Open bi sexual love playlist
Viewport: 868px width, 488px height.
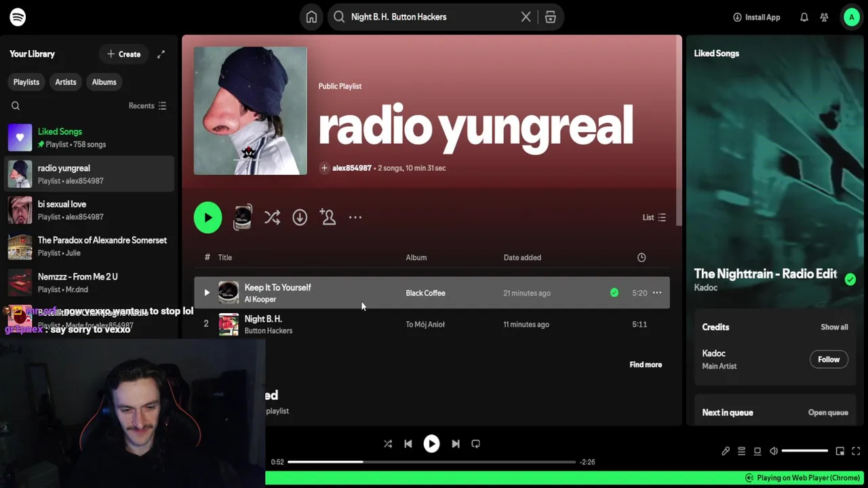click(x=88, y=210)
